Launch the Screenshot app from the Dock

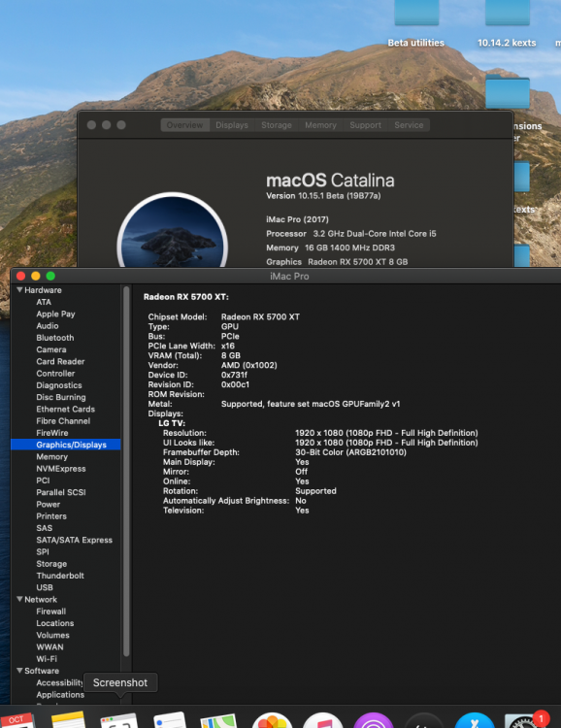119,720
